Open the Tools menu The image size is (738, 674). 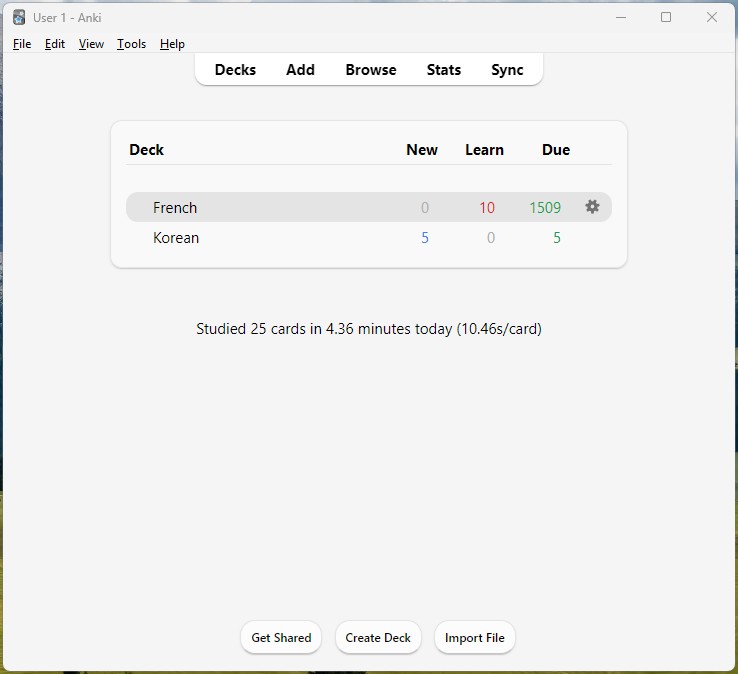pos(131,44)
